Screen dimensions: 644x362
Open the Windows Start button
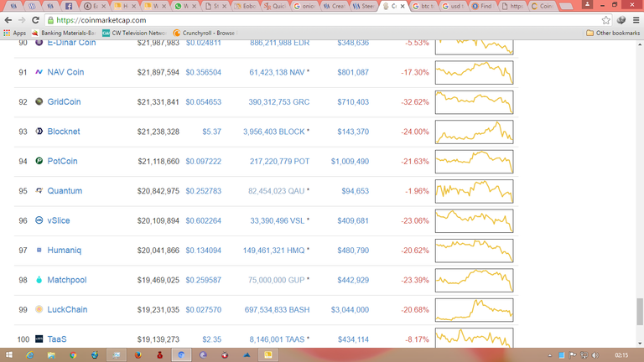pyautogui.click(x=8, y=355)
